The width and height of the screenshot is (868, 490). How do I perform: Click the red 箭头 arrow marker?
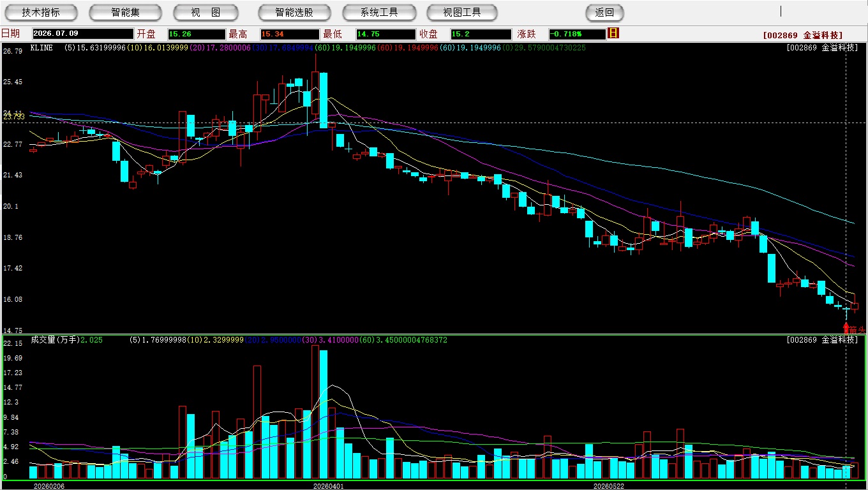click(846, 328)
